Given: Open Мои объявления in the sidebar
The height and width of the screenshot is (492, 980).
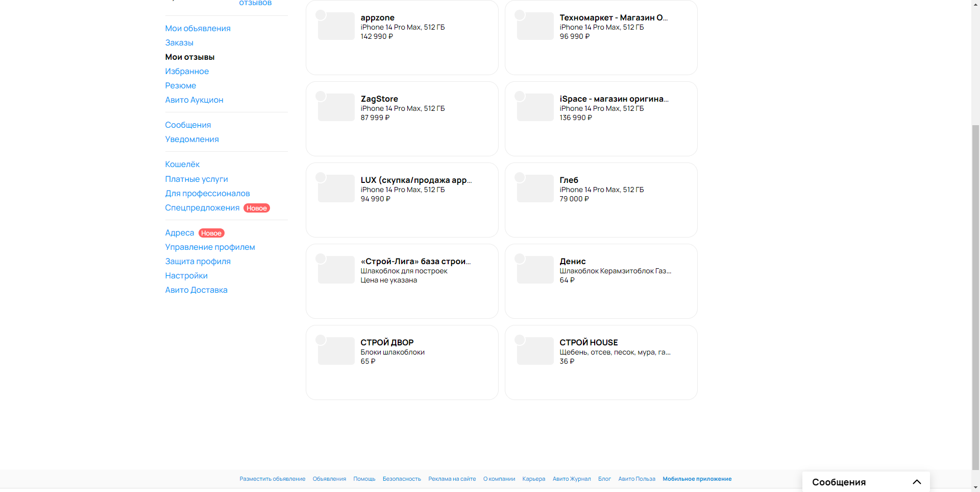Looking at the screenshot, I should pyautogui.click(x=198, y=28).
